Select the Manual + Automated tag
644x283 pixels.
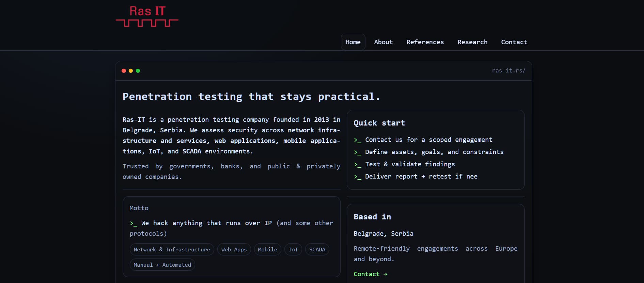pyautogui.click(x=162, y=265)
